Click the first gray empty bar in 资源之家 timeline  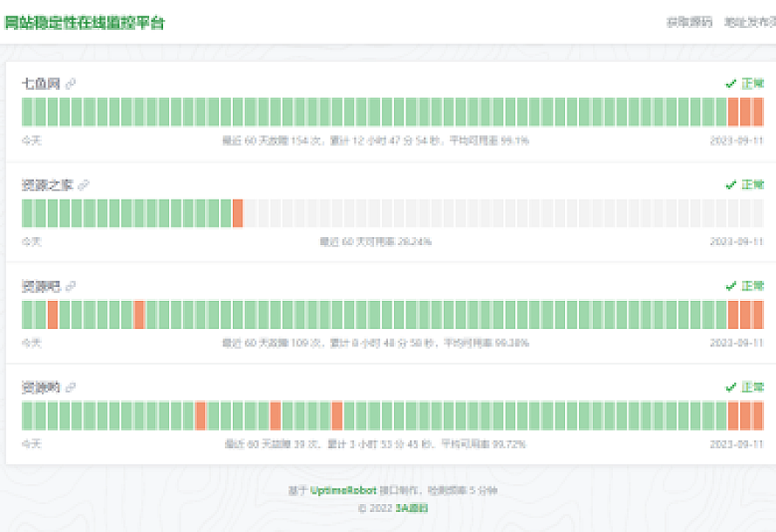click(250, 214)
